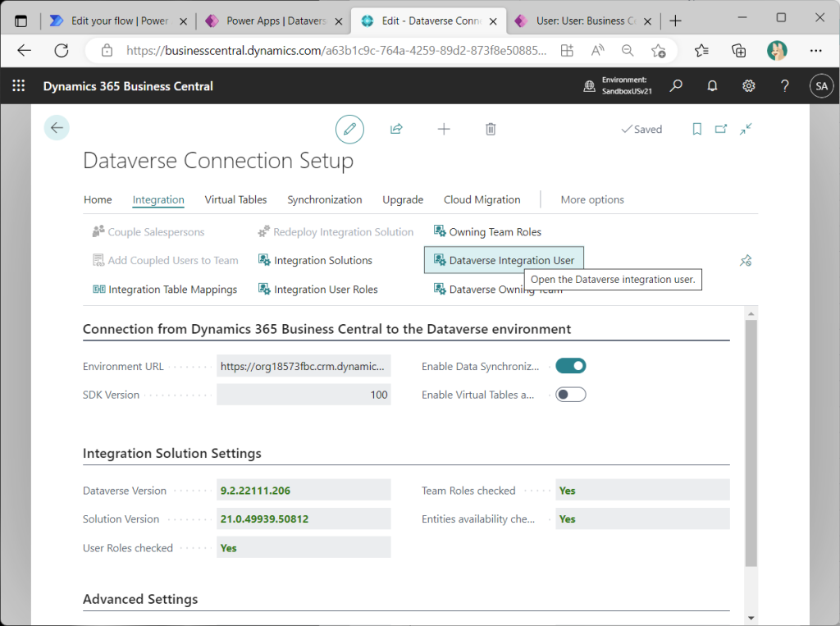Image resolution: width=840 pixels, height=626 pixels.
Task: Click the browser address bar URL
Action: click(x=336, y=51)
